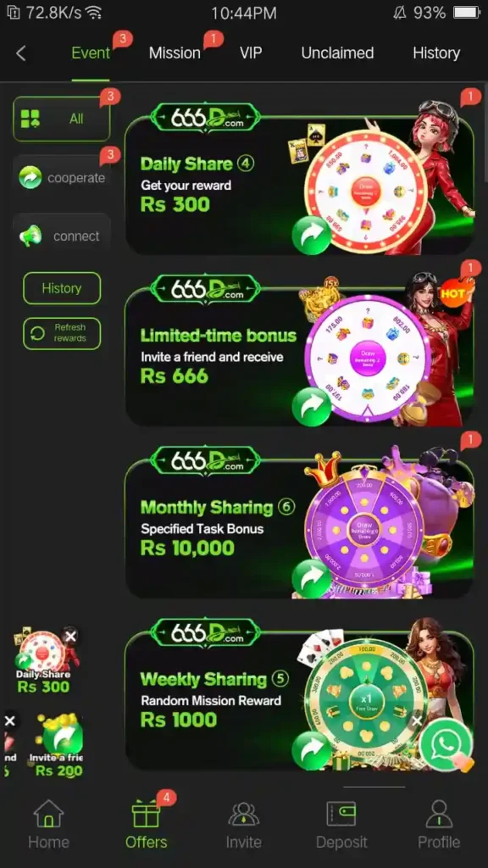Tap the back arrow icon
Viewport: 488px width, 868px height.
(x=21, y=53)
